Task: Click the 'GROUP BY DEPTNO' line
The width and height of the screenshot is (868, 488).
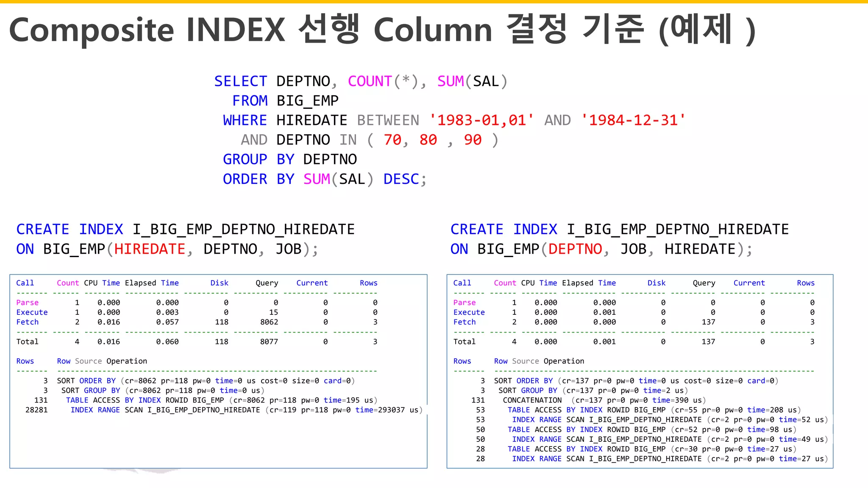Action: [x=290, y=159]
